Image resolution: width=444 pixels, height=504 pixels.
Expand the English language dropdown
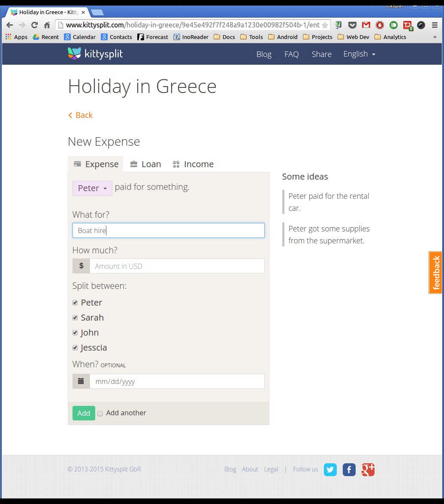coord(359,54)
